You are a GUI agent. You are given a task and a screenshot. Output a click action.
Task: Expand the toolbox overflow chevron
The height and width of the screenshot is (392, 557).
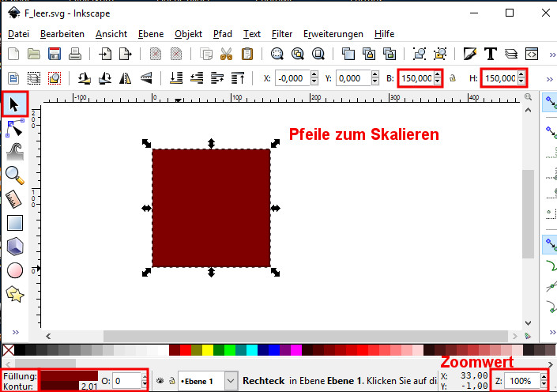coord(15,332)
